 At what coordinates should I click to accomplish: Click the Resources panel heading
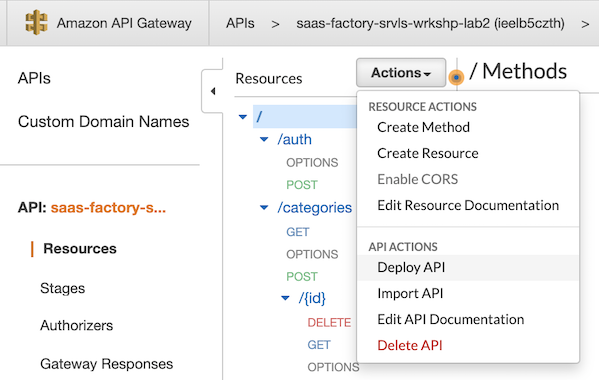click(269, 79)
